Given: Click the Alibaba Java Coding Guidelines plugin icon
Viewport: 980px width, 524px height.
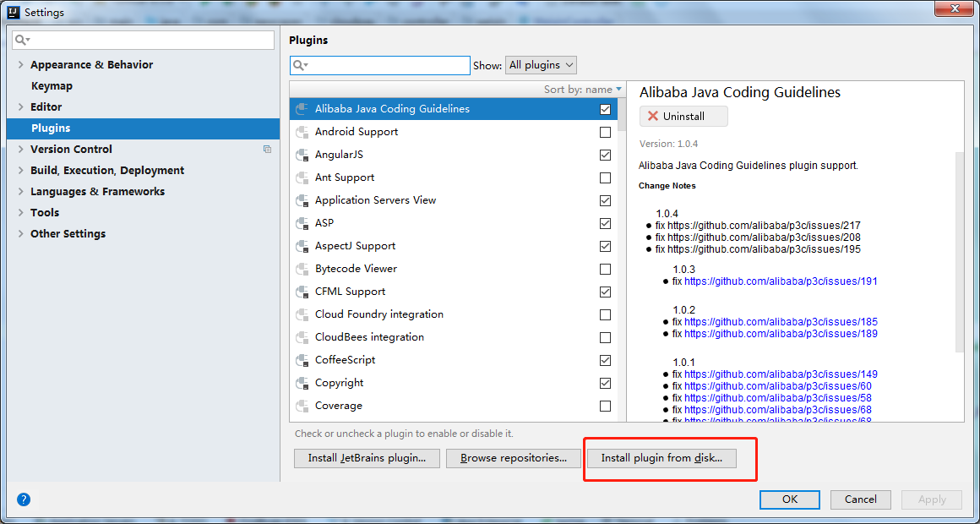Looking at the screenshot, I should point(302,109).
